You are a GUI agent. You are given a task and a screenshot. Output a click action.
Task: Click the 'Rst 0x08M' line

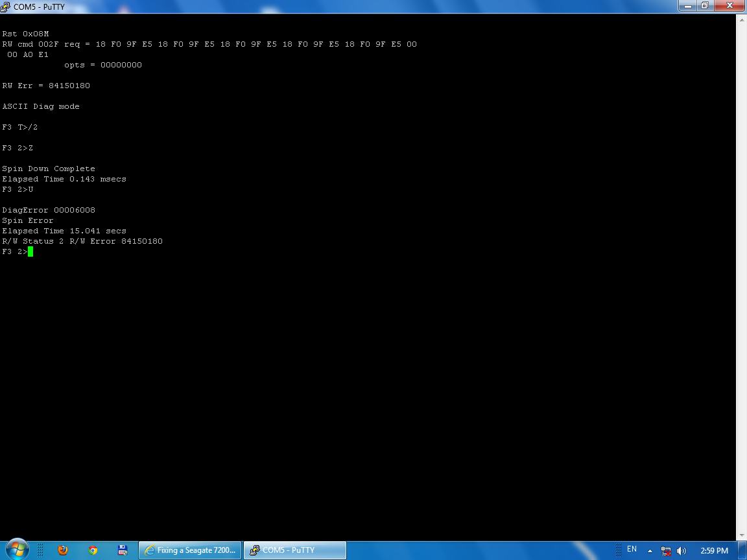pyautogui.click(x=25, y=34)
